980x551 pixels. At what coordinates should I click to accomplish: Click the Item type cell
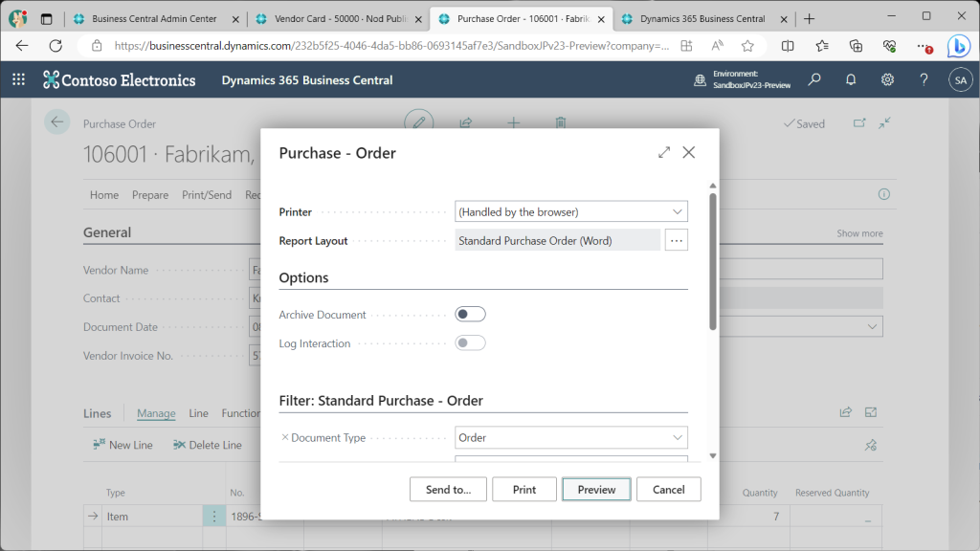tap(153, 516)
